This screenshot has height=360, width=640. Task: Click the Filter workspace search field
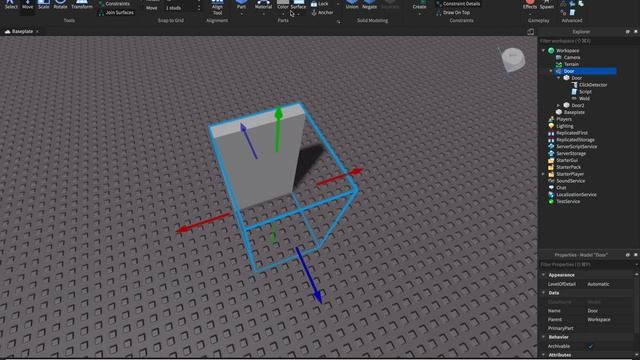588,41
